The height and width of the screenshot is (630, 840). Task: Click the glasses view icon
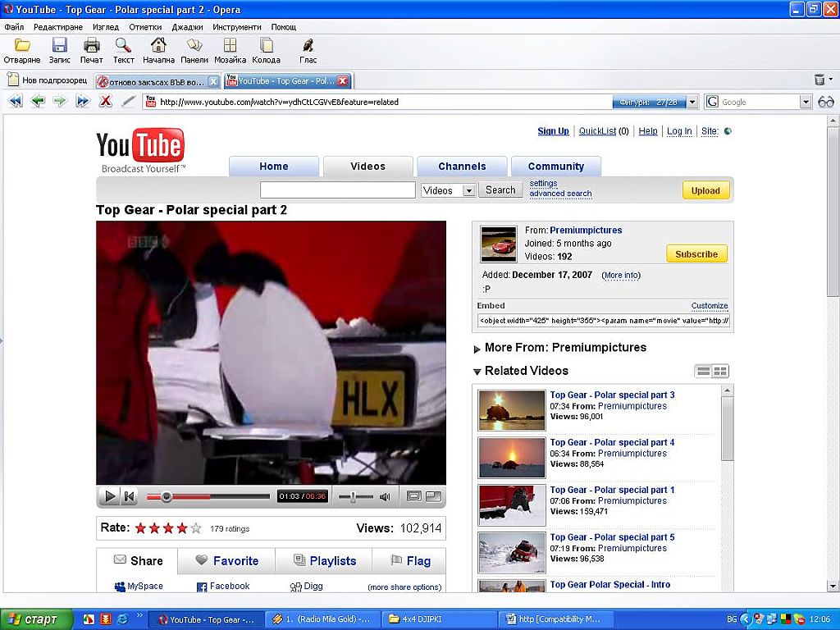click(x=825, y=102)
